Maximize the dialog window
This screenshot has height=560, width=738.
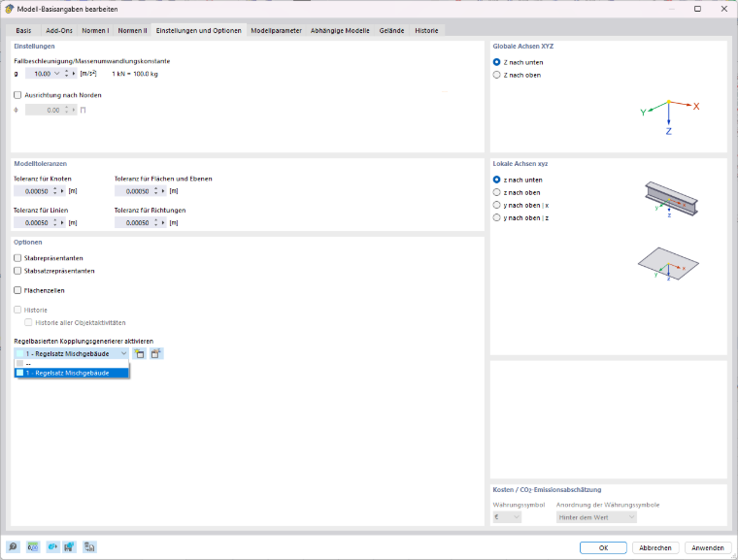click(697, 9)
